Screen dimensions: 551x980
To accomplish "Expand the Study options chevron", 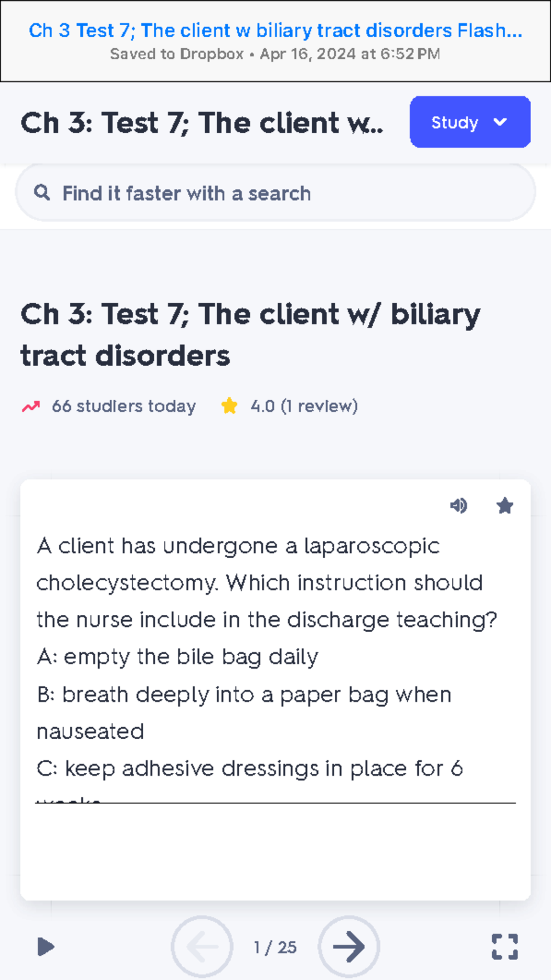I will (500, 122).
